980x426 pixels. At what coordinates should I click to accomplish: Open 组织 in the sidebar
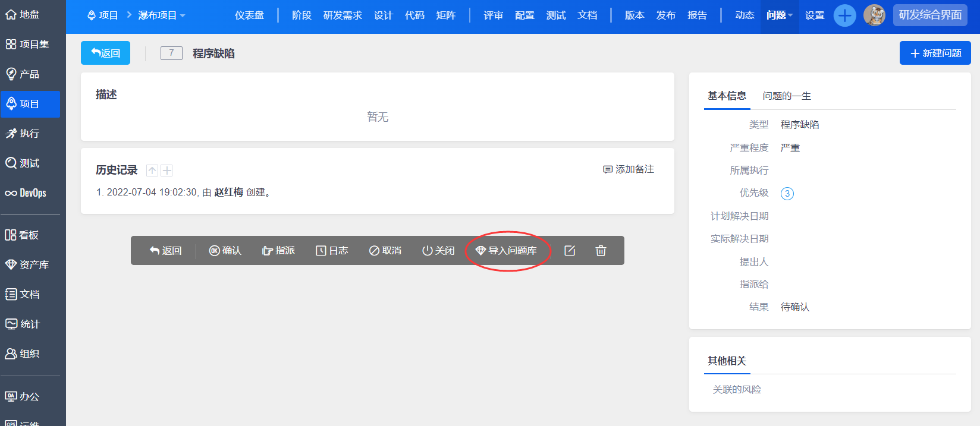click(x=23, y=354)
